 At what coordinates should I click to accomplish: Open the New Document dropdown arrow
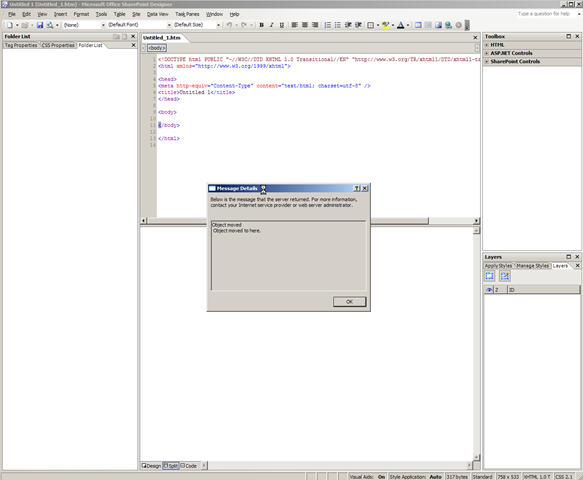point(17,25)
